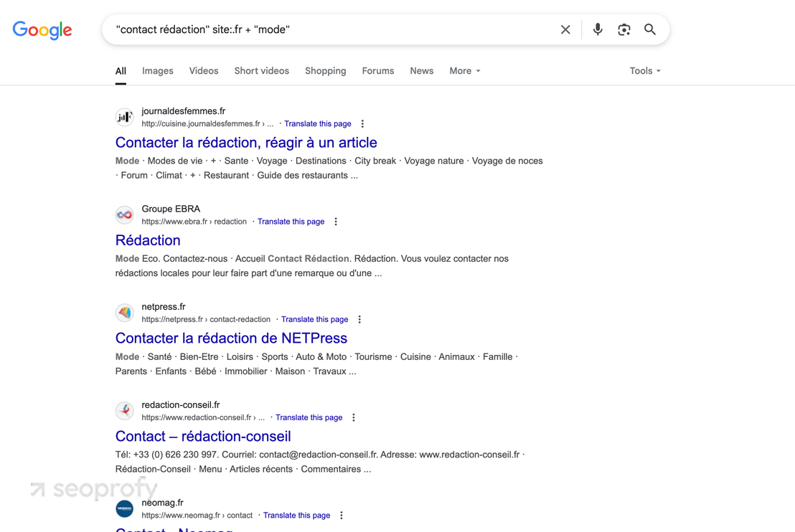Image resolution: width=795 pixels, height=532 pixels.
Task: Translate the journaldesfemmes.fr page
Action: click(317, 123)
